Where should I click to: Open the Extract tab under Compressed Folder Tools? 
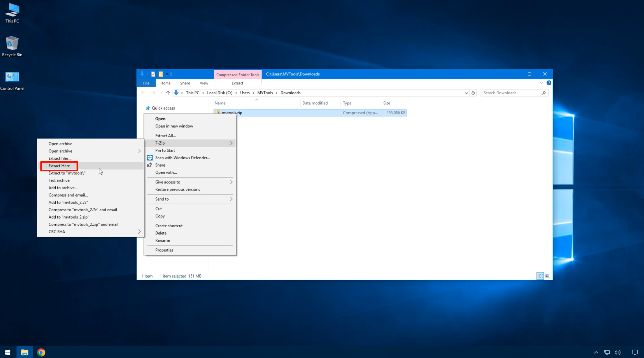(237, 83)
